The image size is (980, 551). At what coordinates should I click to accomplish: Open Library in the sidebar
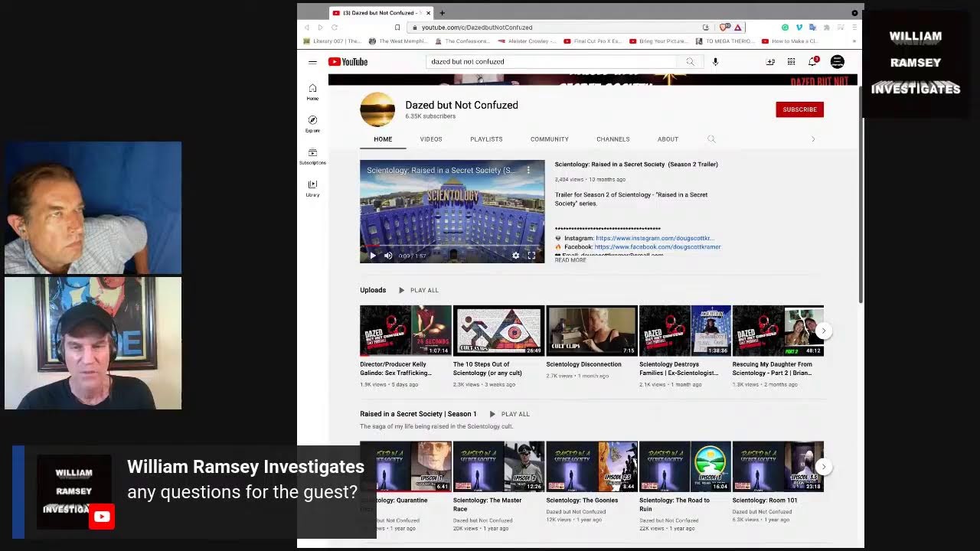[312, 187]
